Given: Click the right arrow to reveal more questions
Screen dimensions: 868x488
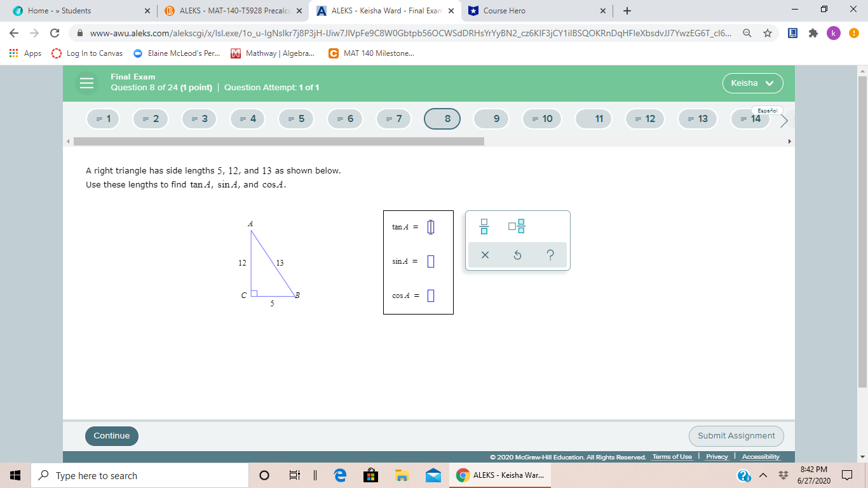Looking at the screenshot, I should point(783,121).
